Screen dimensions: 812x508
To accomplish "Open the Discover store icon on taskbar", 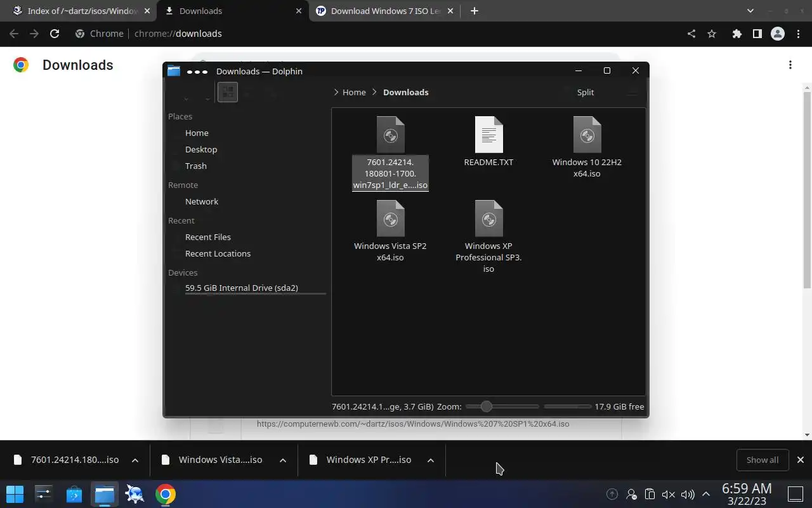I will pos(74,494).
